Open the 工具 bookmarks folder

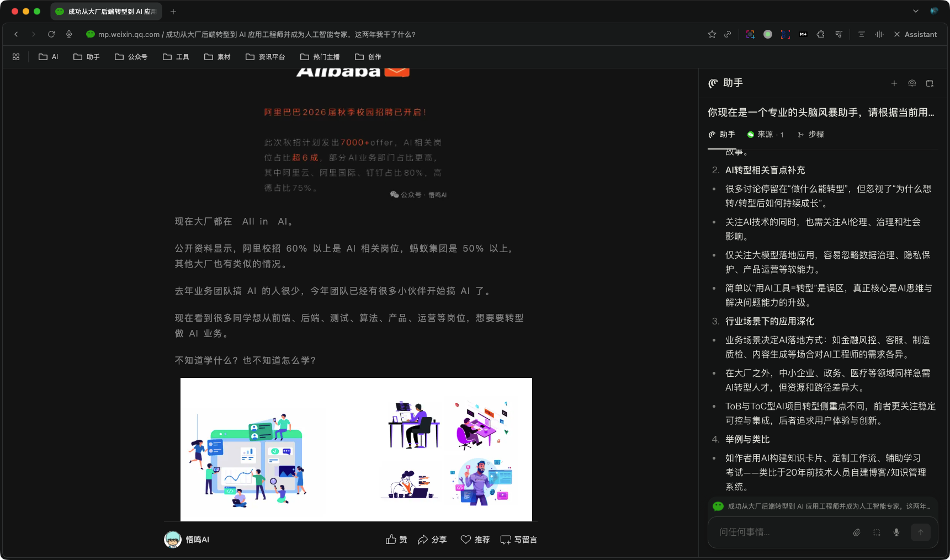(x=176, y=57)
